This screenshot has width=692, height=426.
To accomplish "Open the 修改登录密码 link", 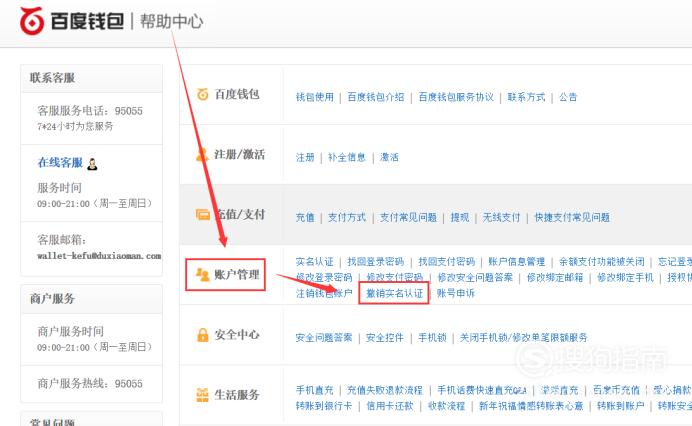I will point(324,277).
